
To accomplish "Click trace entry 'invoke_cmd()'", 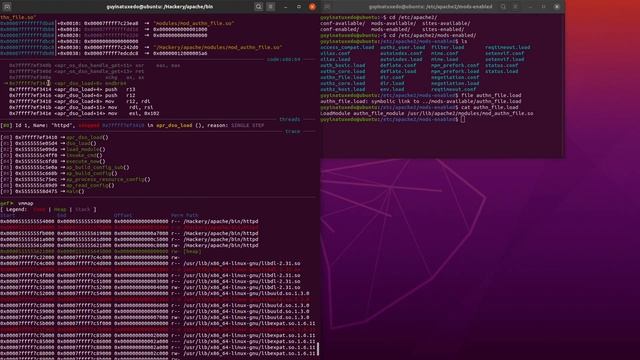I will [84, 156].
